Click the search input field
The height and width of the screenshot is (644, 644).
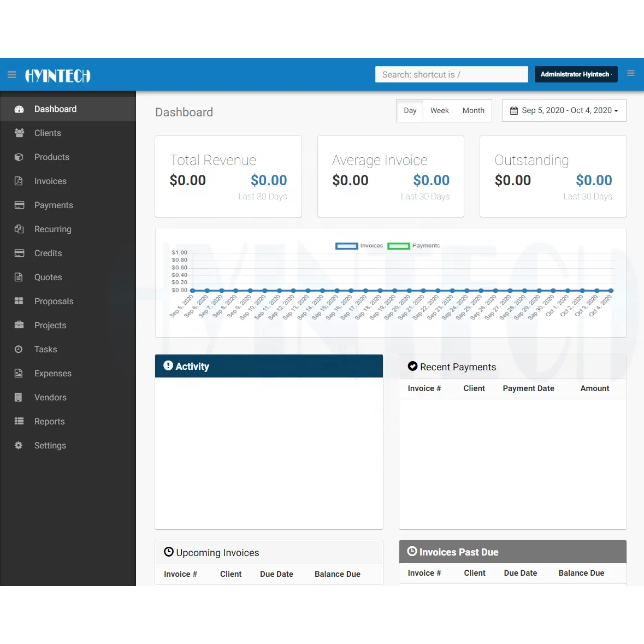(451, 74)
